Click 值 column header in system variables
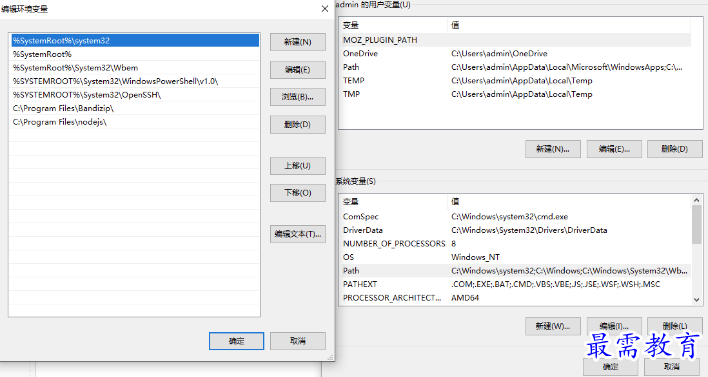Screen dimensions: 708x377 [569, 201]
